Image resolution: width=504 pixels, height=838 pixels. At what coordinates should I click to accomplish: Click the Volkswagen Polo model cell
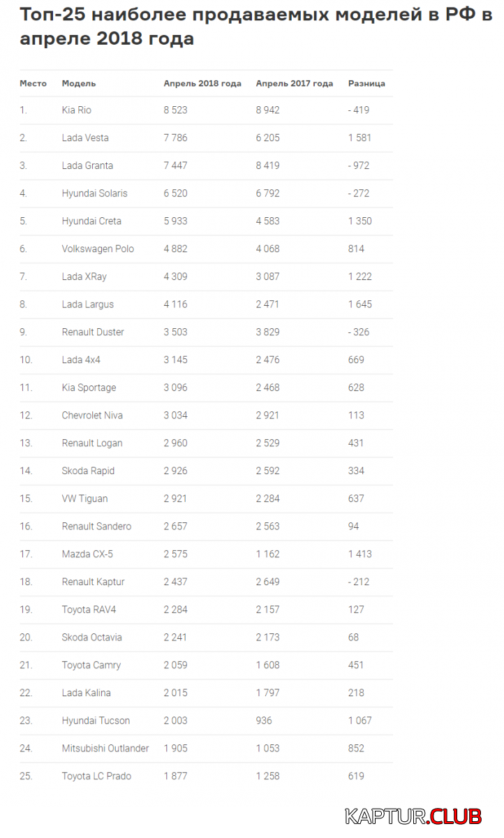[98, 249]
